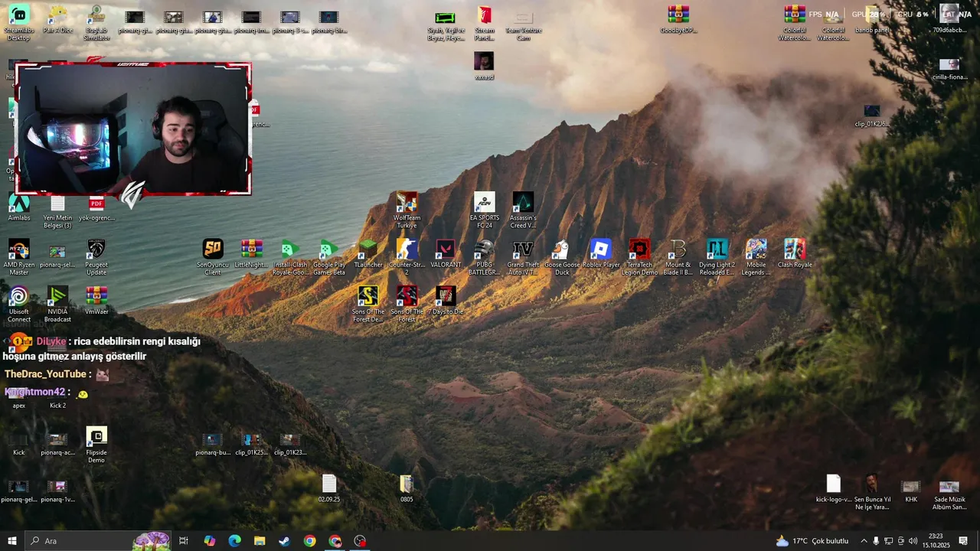This screenshot has height=551, width=980.
Task: Show hidden system tray icons
Action: (864, 541)
